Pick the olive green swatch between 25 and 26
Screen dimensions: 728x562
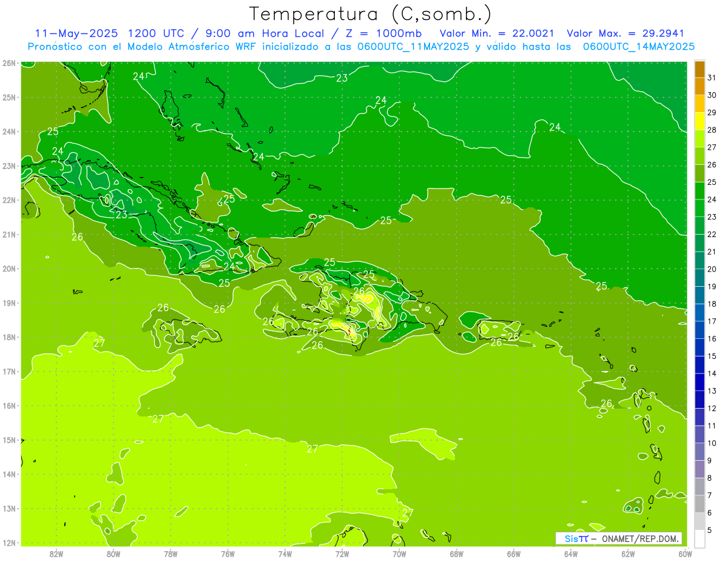pyautogui.click(x=699, y=173)
